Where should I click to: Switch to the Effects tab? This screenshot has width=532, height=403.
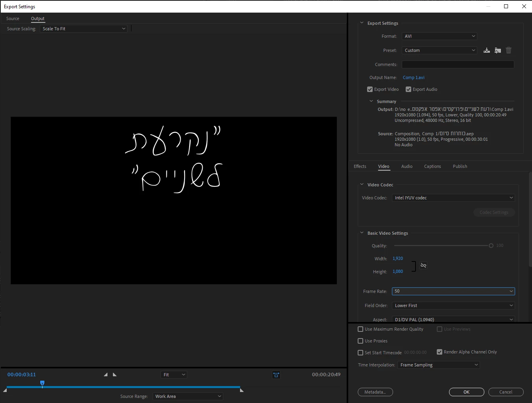pyautogui.click(x=360, y=166)
